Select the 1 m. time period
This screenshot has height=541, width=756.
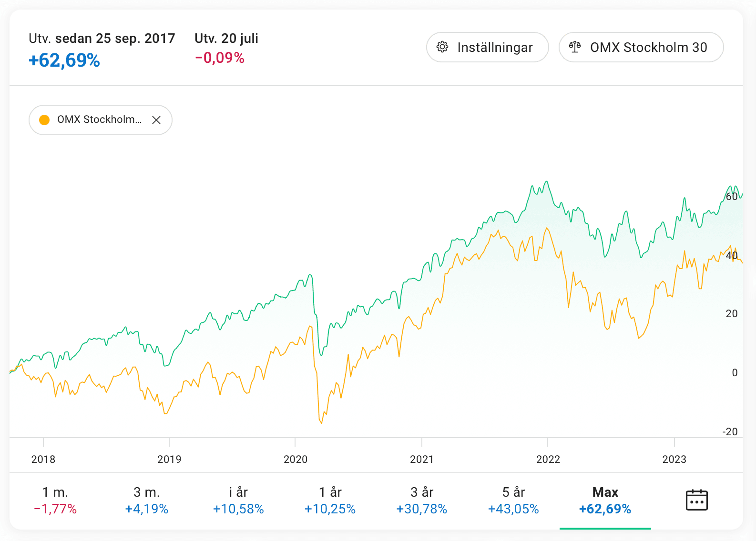tap(55, 500)
